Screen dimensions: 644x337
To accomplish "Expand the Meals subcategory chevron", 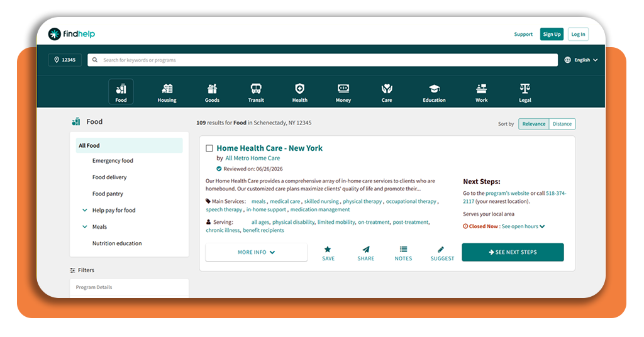I will [x=85, y=226].
